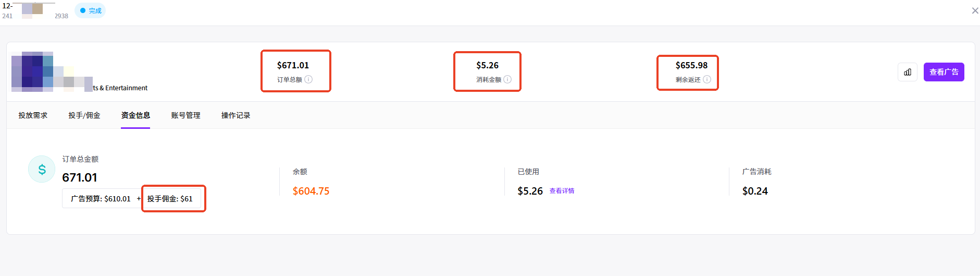Click the info icon beside 剩余返还
980x276 pixels.
click(707, 79)
